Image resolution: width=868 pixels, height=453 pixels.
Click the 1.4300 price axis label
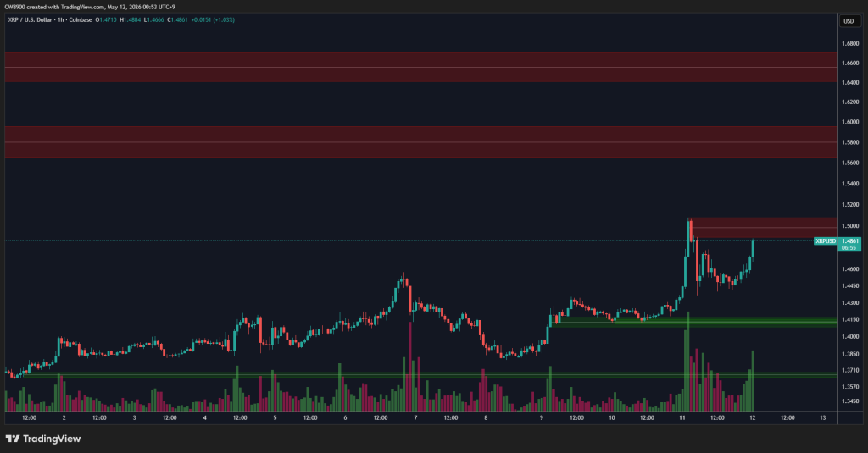850,302
